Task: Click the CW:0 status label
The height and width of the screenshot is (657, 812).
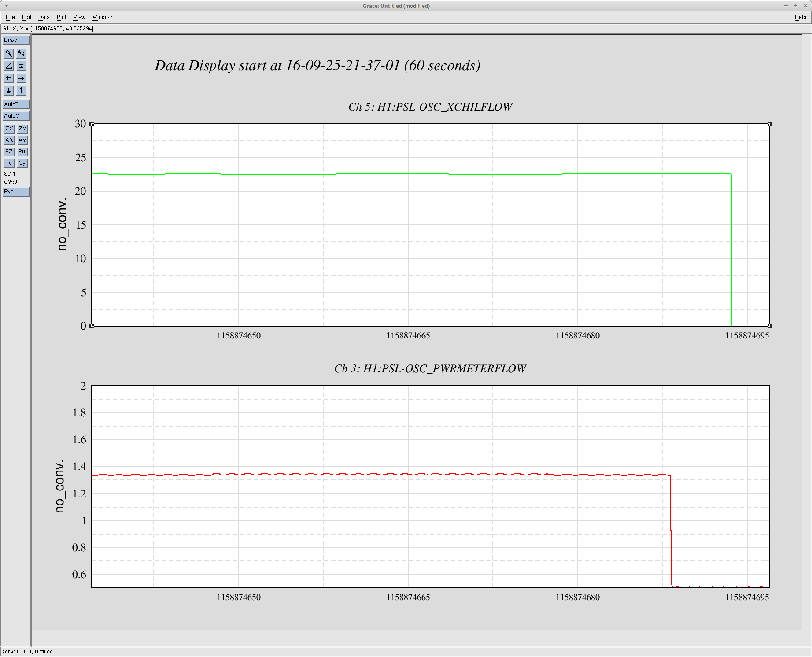Action: (x=11, y=182)
